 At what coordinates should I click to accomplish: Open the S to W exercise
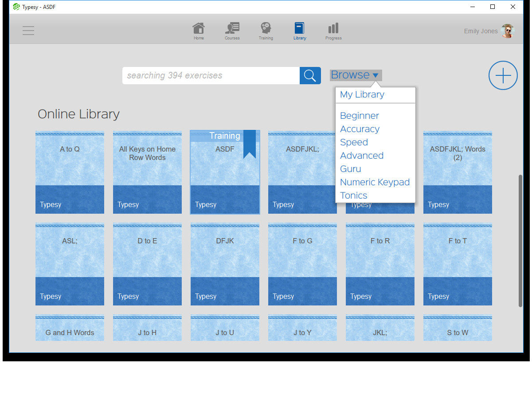tap(458, 328)
